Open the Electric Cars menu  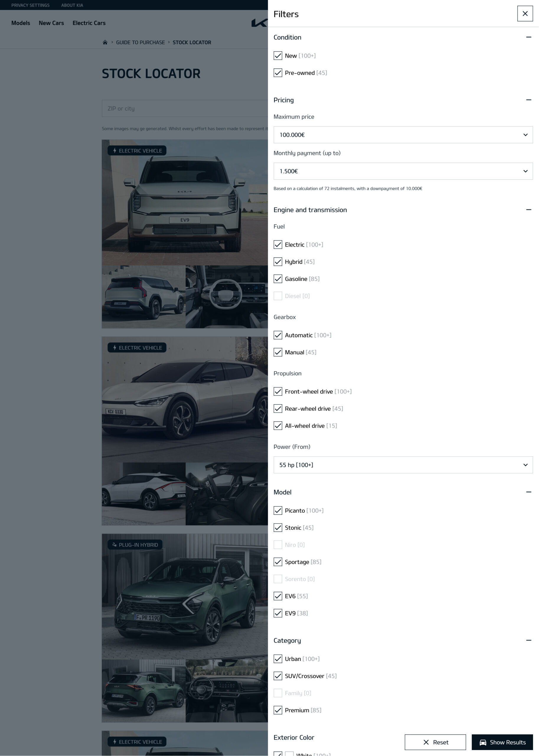[x=89, y=23]
